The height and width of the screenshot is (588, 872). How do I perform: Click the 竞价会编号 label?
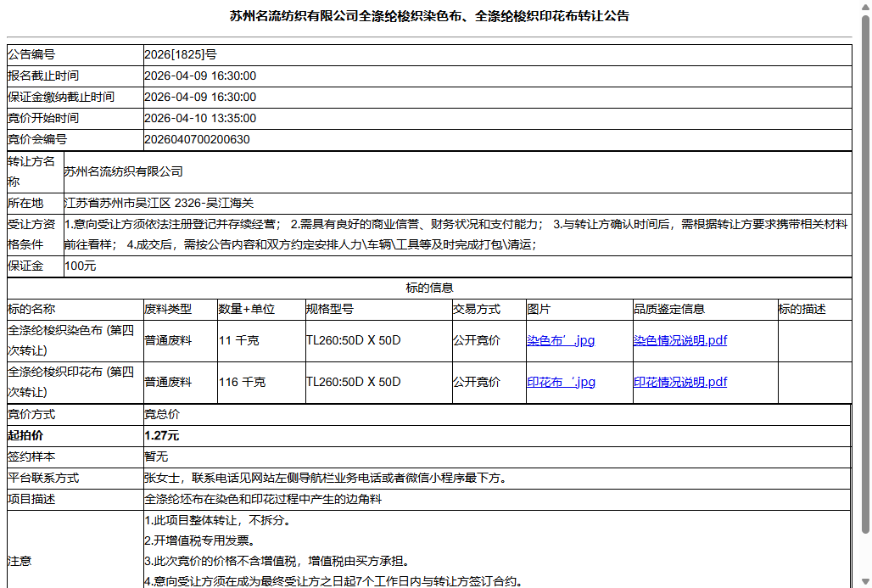37,139
